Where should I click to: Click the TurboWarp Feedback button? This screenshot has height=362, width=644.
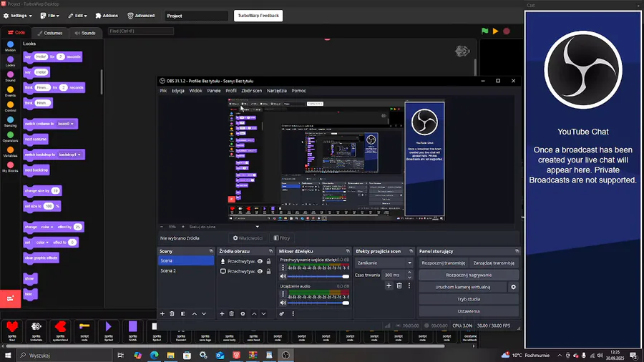tap(258, 16)
